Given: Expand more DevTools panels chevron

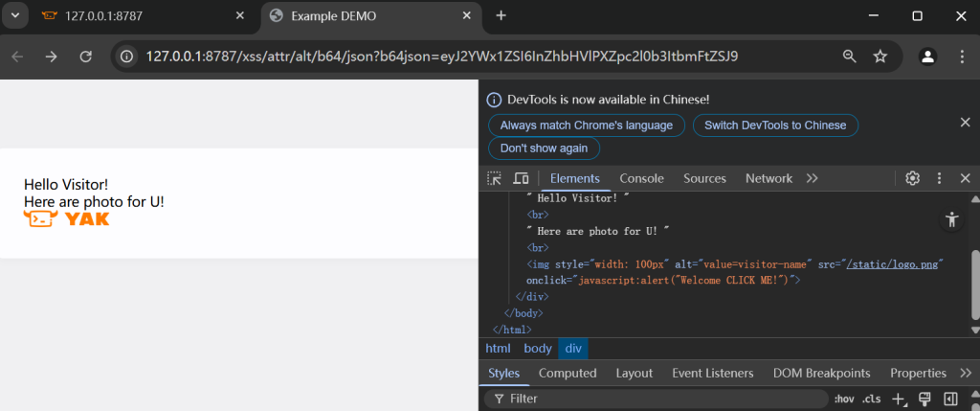Looking at the screenshot, I should (x=812, y=178).
